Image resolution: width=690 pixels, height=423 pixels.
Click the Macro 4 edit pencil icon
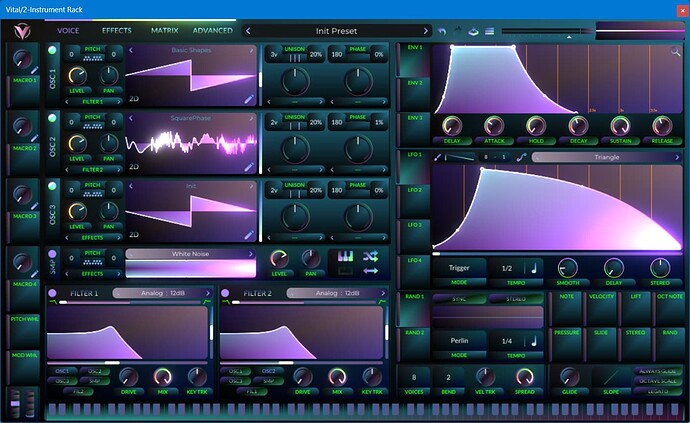pyautogui.click(x=34, y=274)
